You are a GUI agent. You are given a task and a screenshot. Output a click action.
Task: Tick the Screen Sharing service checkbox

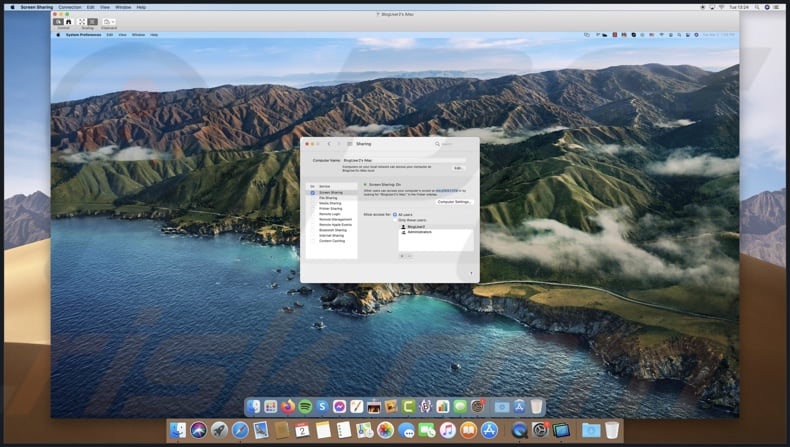pos(312,193)
